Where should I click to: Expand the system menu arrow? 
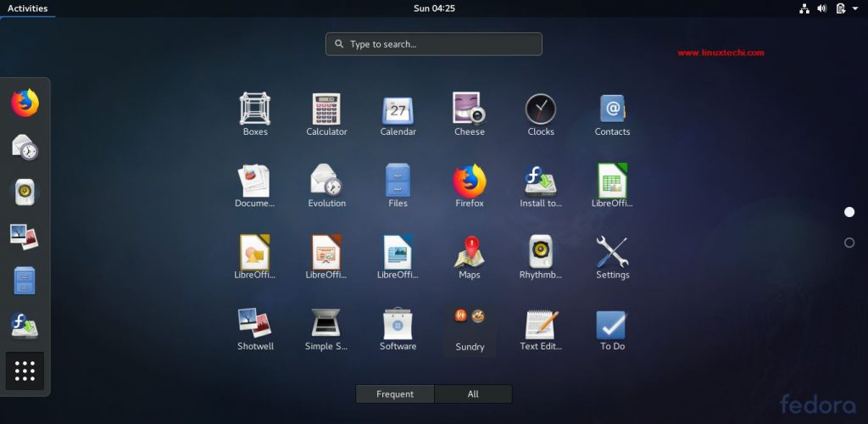[x=856, y=8]
